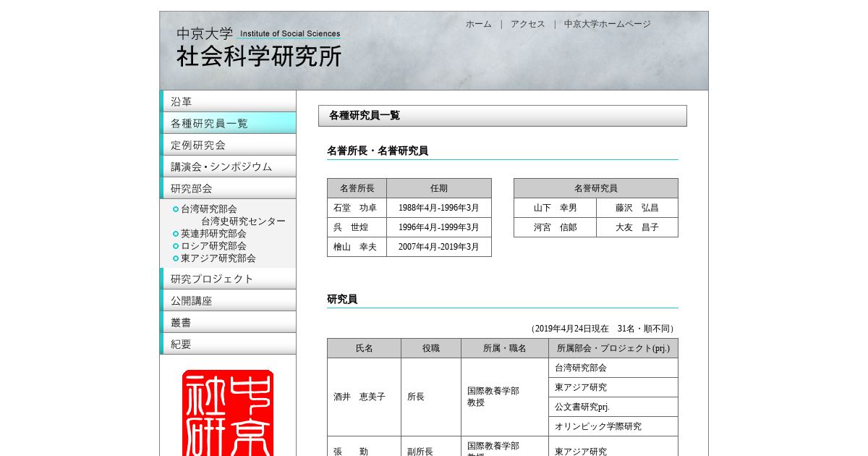
Task: Click the 酒井 恵美子 name cell
Action: click(365, 397)
